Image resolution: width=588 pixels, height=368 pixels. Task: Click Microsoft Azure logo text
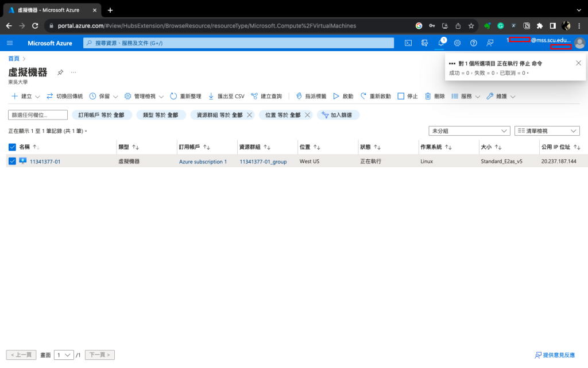click(x=50, y=43)
